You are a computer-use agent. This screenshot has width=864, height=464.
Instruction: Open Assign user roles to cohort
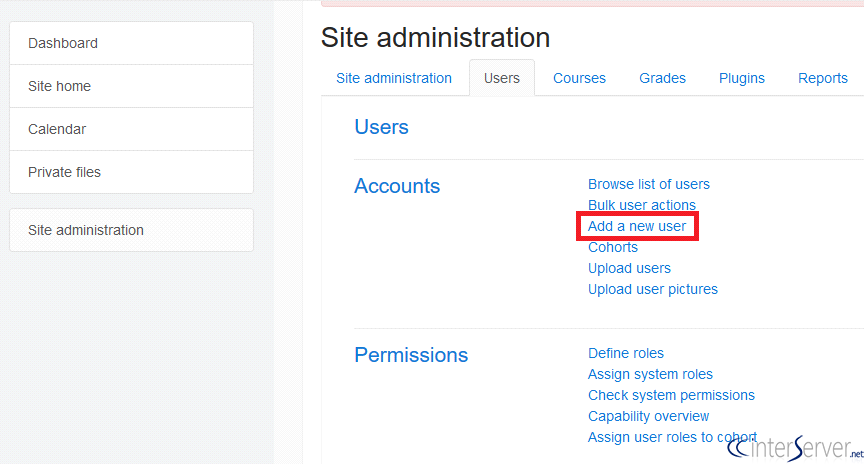672,437
